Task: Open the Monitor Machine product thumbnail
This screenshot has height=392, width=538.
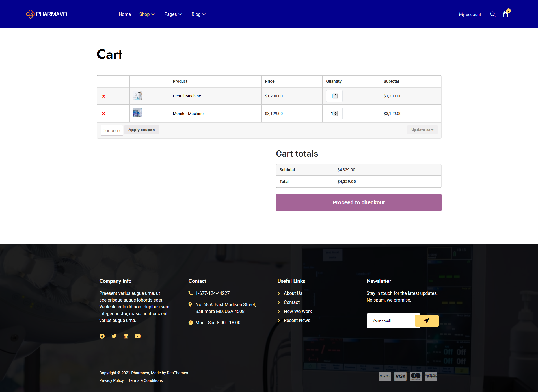Action: click(x=138, y=113)
